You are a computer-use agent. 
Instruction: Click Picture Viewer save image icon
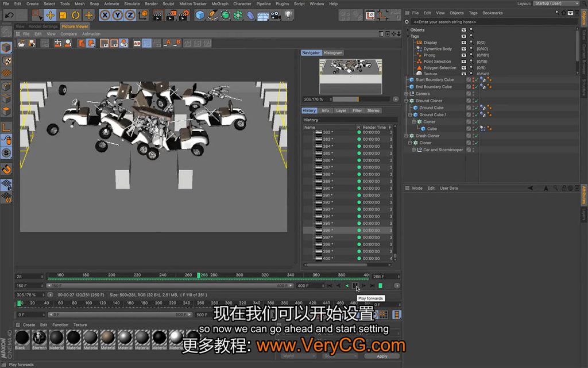(32, 43)
